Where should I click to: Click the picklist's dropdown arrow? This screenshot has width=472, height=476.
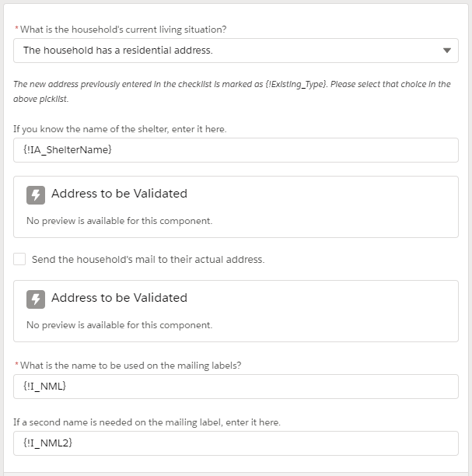[446, 51]
